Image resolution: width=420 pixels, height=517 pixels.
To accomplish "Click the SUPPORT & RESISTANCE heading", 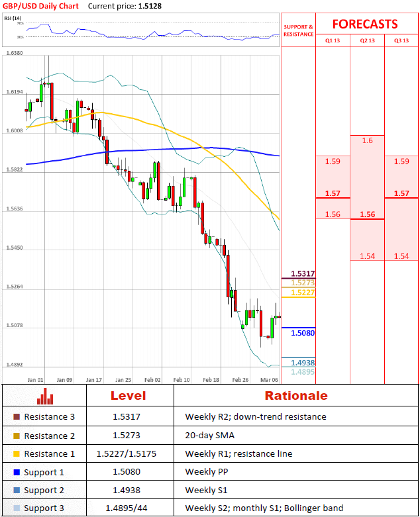I will 299,30.
